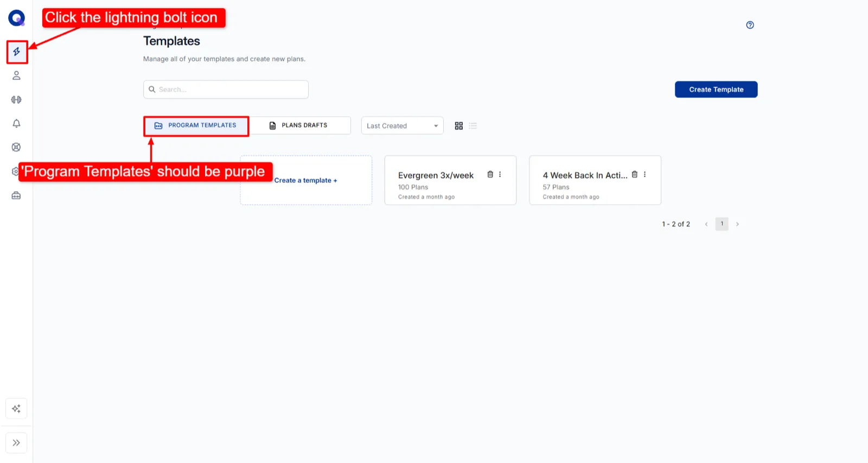The image size is (868, 463).
Task: Open the dumbbell exercises sidebar icon
Action: click(16, 99)
